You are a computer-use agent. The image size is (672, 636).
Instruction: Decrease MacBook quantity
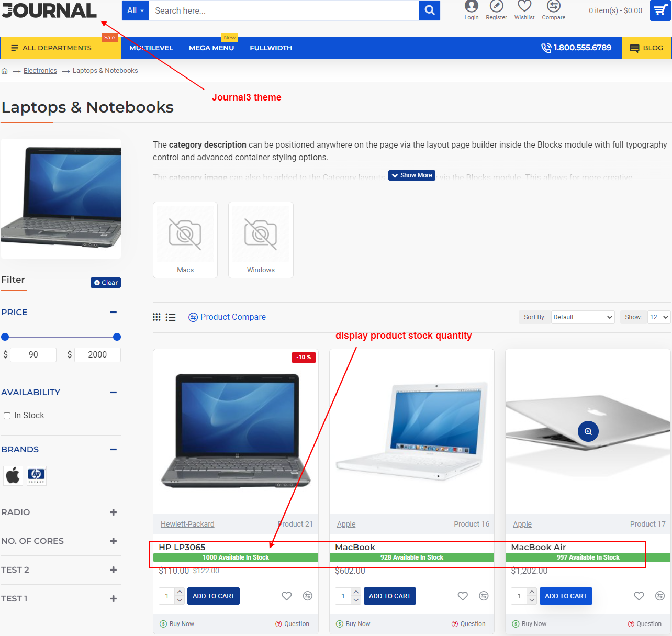pyautogui.click(x=356, y=600)
